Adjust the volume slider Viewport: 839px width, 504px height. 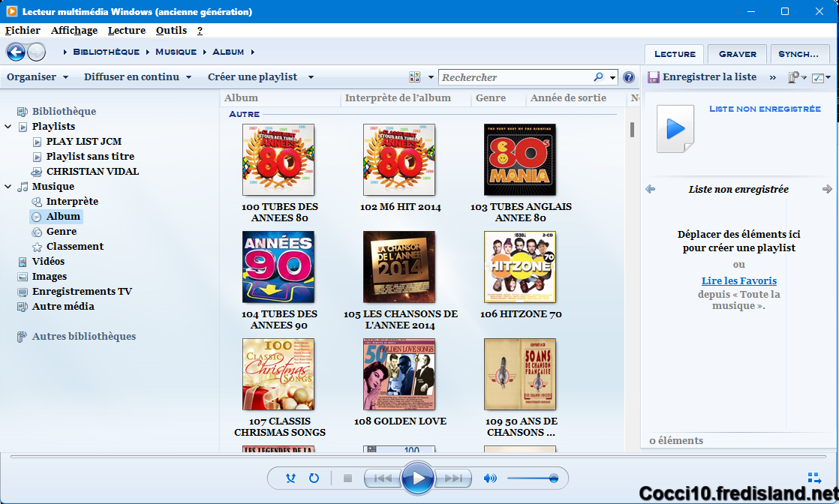click(532, 478)
